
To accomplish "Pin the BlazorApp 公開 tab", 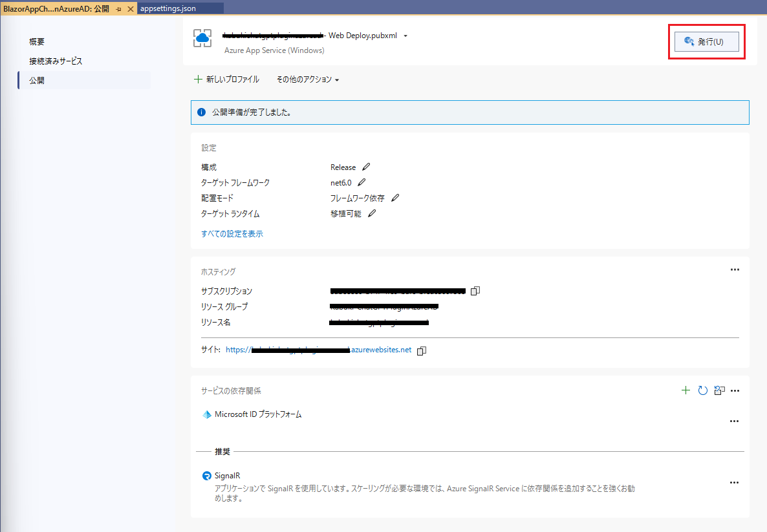I will [x=118, y=9].
